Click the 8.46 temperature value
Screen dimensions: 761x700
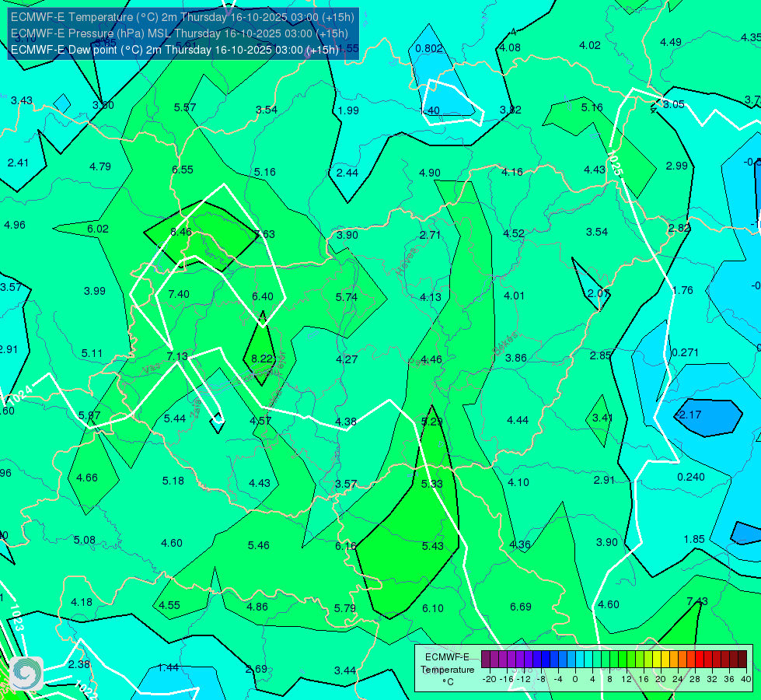(181, 232)
